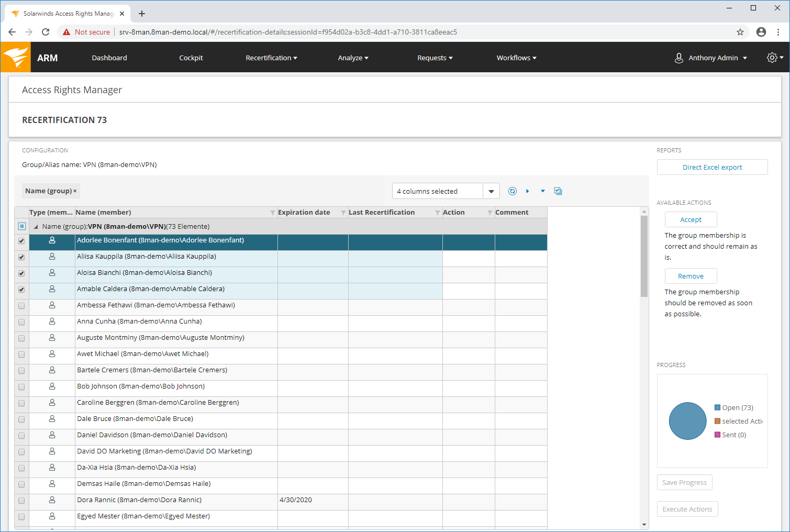Click the user type icon for Bob Johnson
The image size is (790, 532).
[x=52, y=386]
